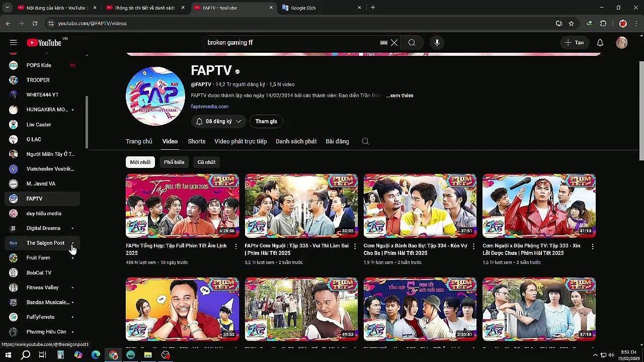
Task: Select the Phổ biến filter chip
Action: point(174,162)
